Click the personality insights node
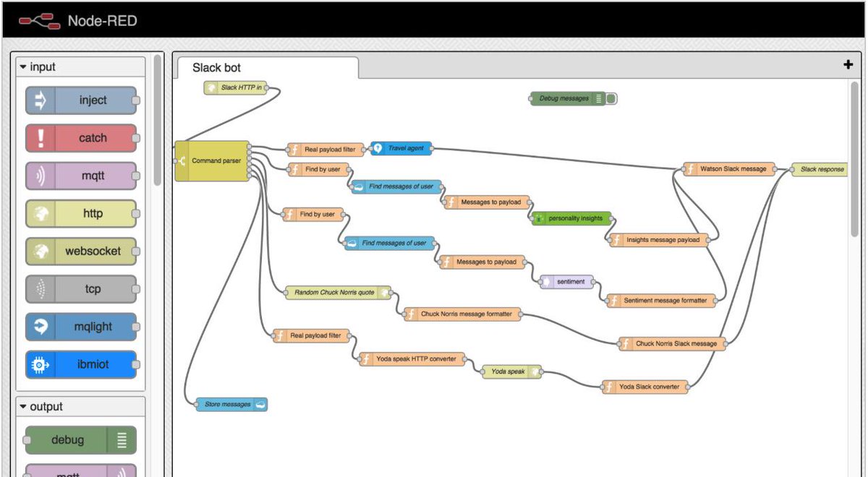 [571, 218]
